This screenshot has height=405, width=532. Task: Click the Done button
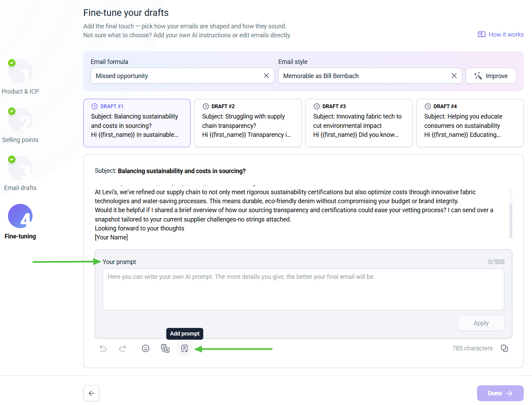(500, 393)
